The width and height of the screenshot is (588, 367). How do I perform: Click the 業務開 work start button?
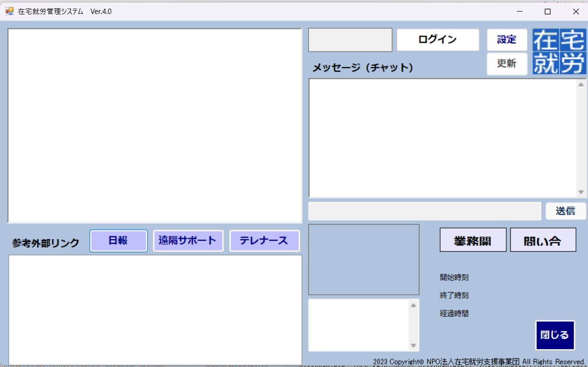pos(473,240)
